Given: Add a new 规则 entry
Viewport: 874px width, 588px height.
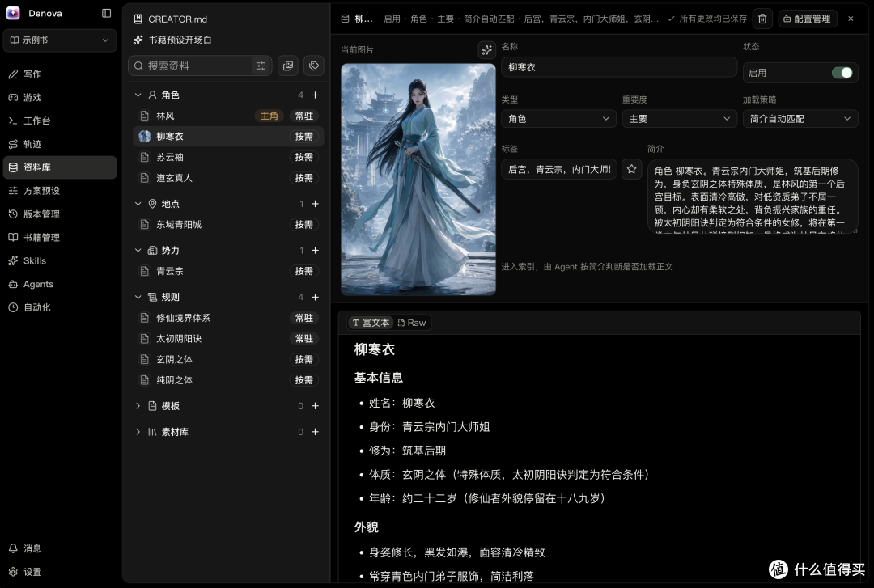Looking at the screenshot, I should (x=315, y=297).
